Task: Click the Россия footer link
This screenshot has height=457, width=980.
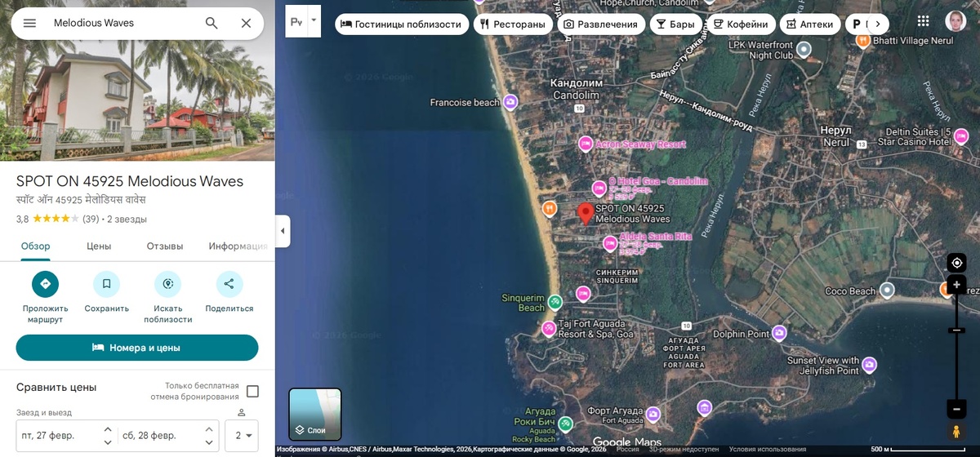Action: pyautogui.click(x=628, y=449)
